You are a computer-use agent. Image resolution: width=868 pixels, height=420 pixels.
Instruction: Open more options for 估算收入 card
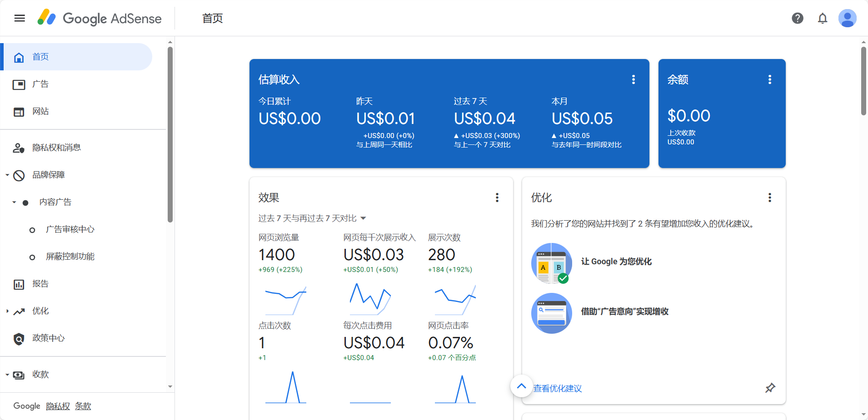[633, 80]
